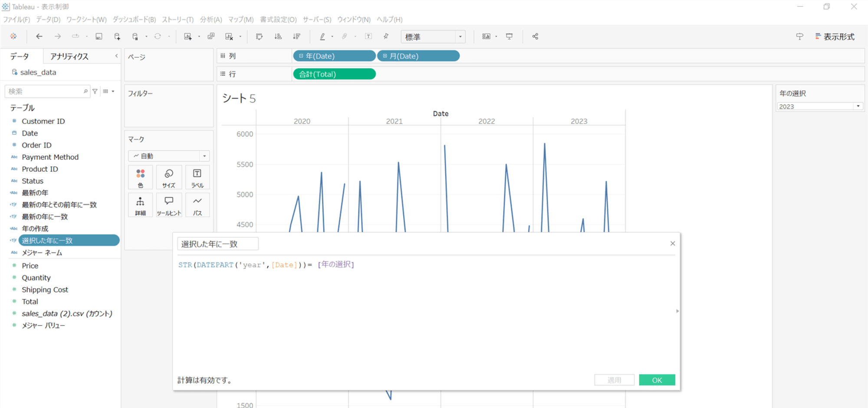This screenshot has height=408, width=868.
Task: Click the clear sheet icon
Action: 229,36
